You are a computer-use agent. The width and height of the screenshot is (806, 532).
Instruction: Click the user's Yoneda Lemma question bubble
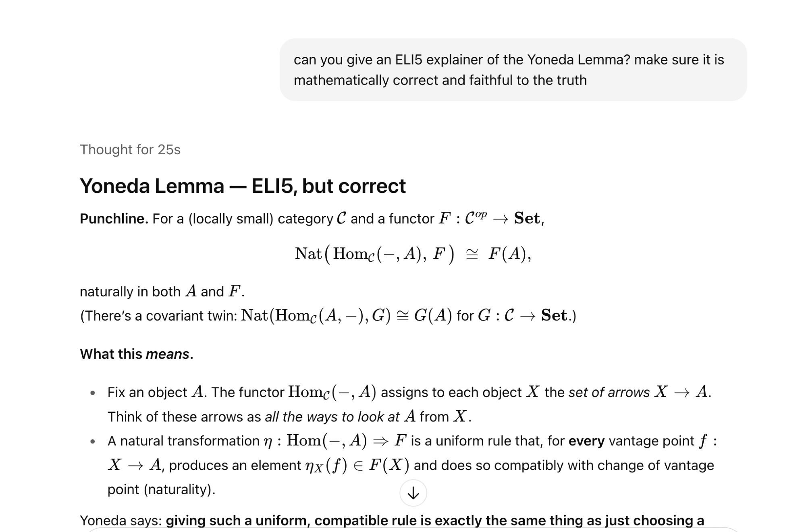[513, 70]
